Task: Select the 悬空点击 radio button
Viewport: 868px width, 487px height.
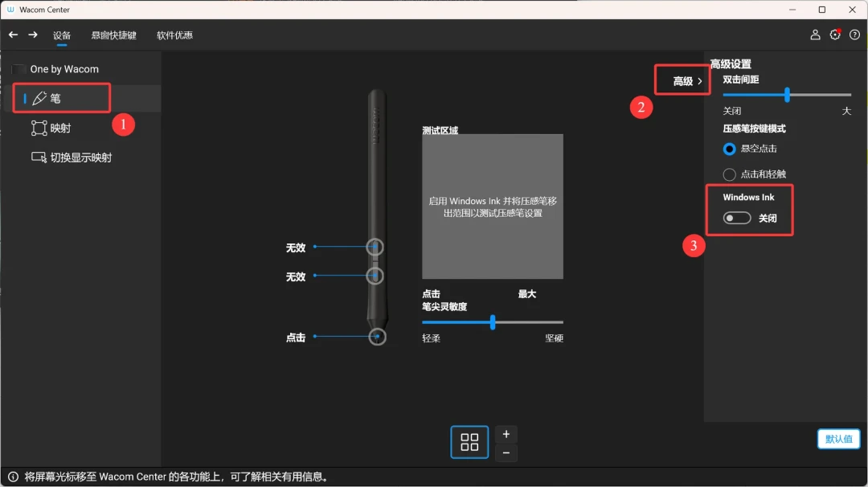Action: [729, 149]
